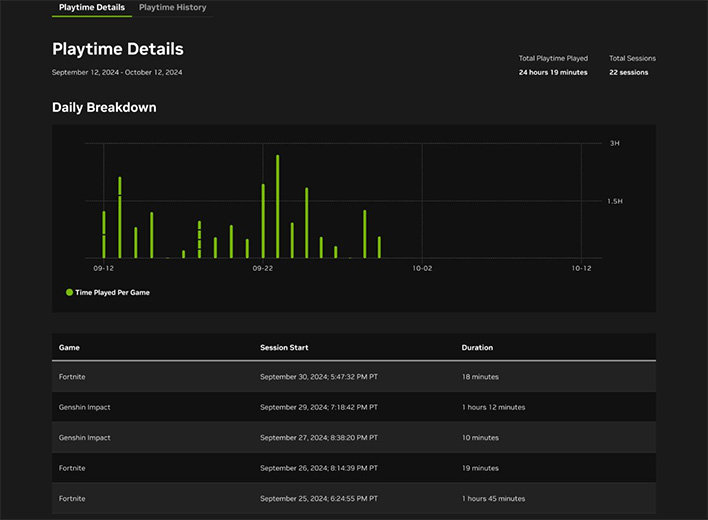Image resolution: width=708 pixels, height=520 pixels.
Task: Click the 19 minutes duration cell
Action: 480,468
